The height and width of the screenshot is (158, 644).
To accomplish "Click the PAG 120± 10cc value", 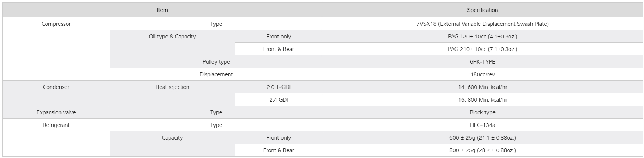I will pyautogui.click(x=482, y=37).
